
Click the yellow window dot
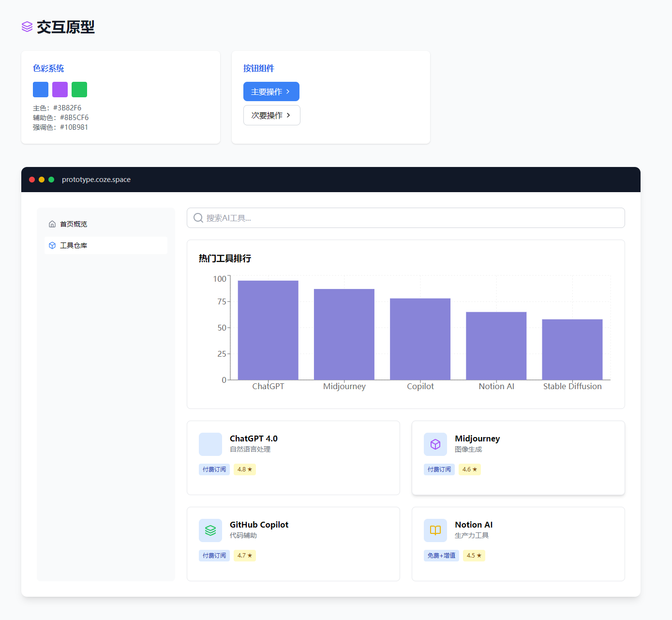(42, 180)
